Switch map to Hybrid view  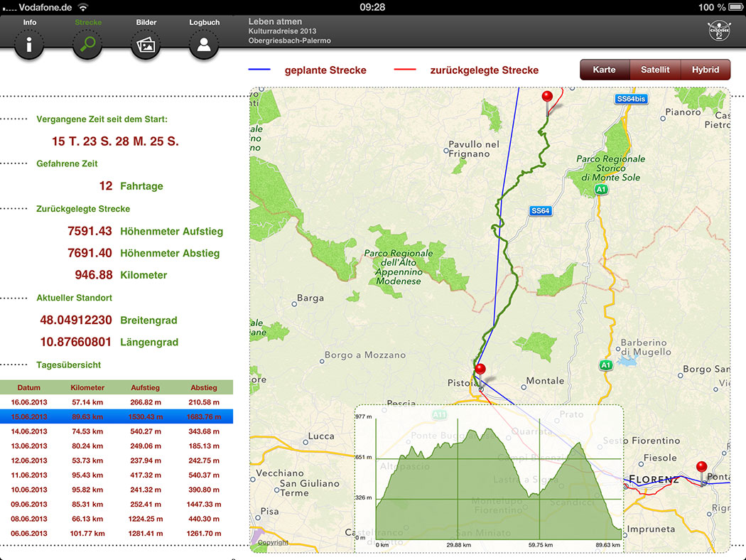[x=706, y=70]
